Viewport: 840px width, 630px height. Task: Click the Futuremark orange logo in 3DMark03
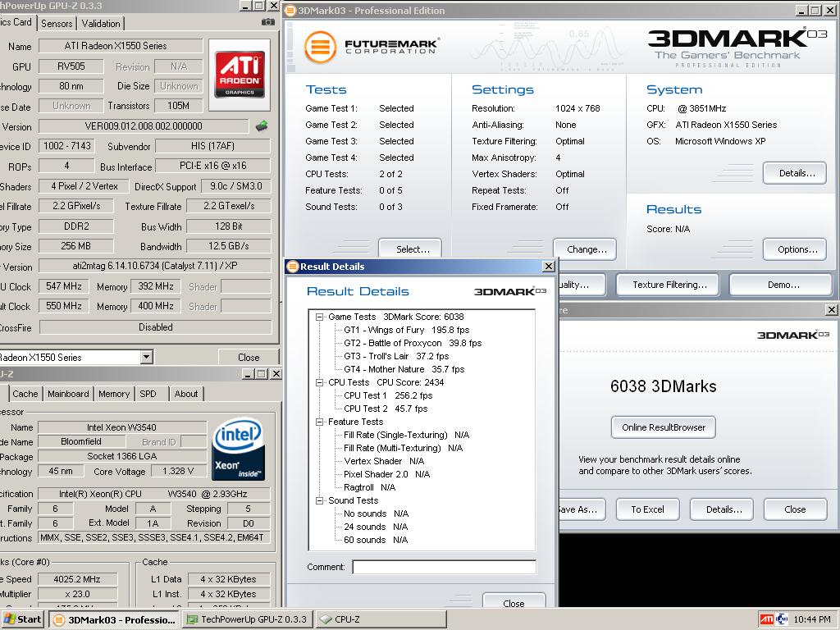(x=321, y=47)
